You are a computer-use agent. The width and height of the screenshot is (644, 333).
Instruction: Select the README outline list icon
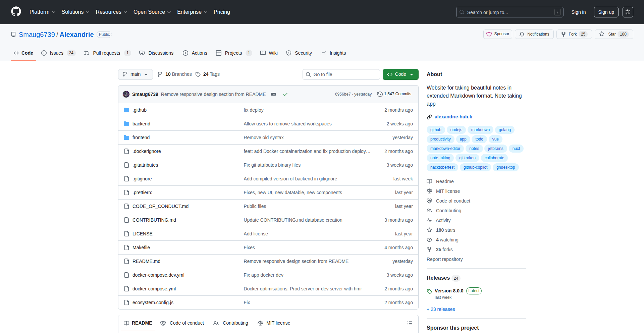tap(410, 323)
